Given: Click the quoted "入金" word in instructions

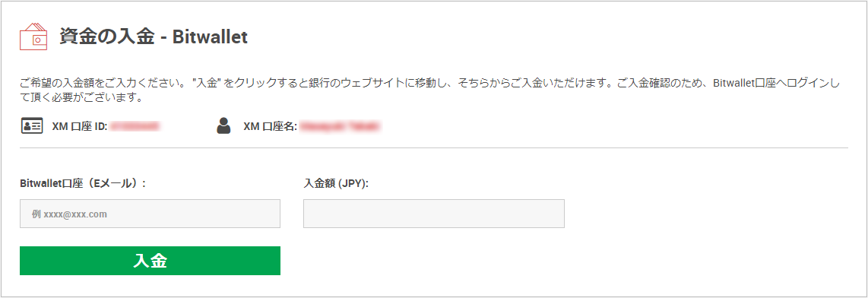Looking at the screenshot, I should coord(203,85).
